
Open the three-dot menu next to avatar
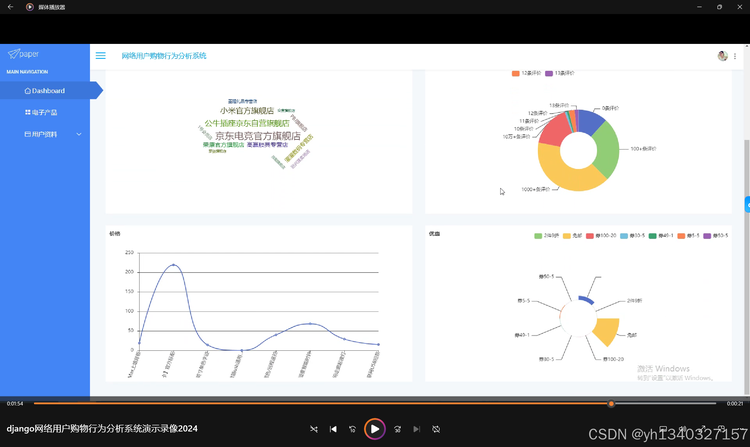[735, 56]
